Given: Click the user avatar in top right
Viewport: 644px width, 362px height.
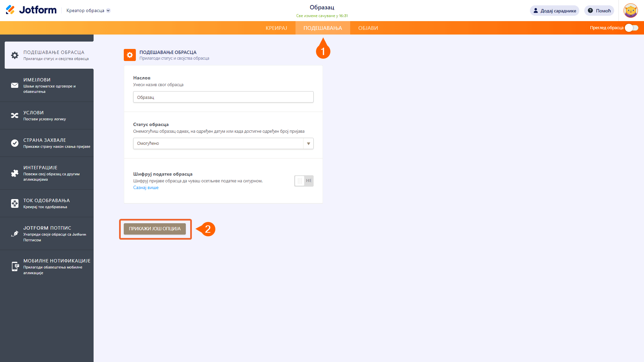Looking at the screenshot, I should click(630, 11).
